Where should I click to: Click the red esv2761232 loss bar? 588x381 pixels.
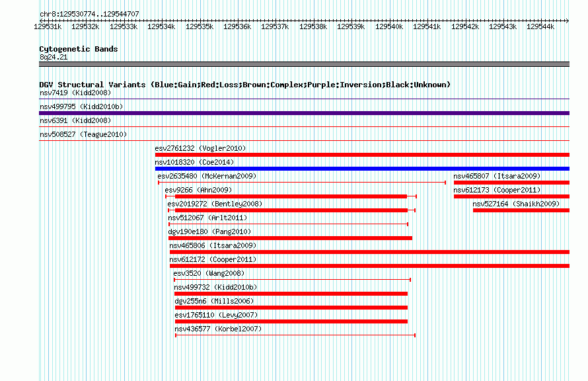(362, 155)
